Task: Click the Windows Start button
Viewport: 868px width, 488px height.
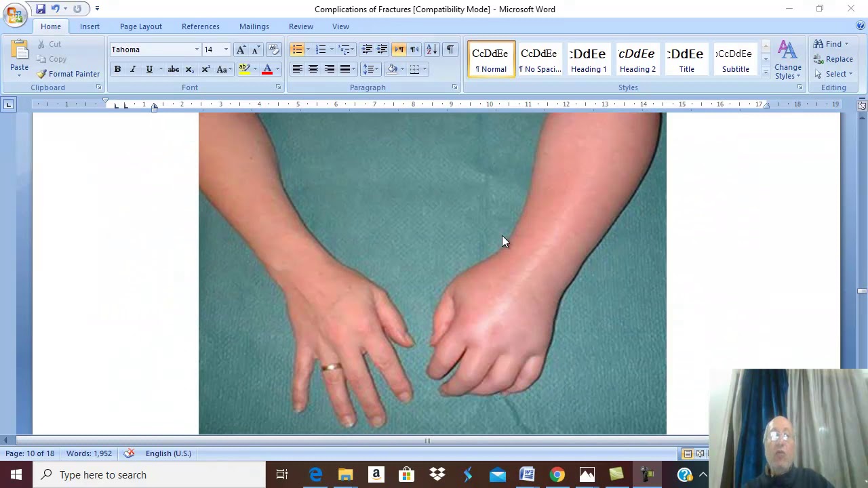Action: tap(16, 475)
